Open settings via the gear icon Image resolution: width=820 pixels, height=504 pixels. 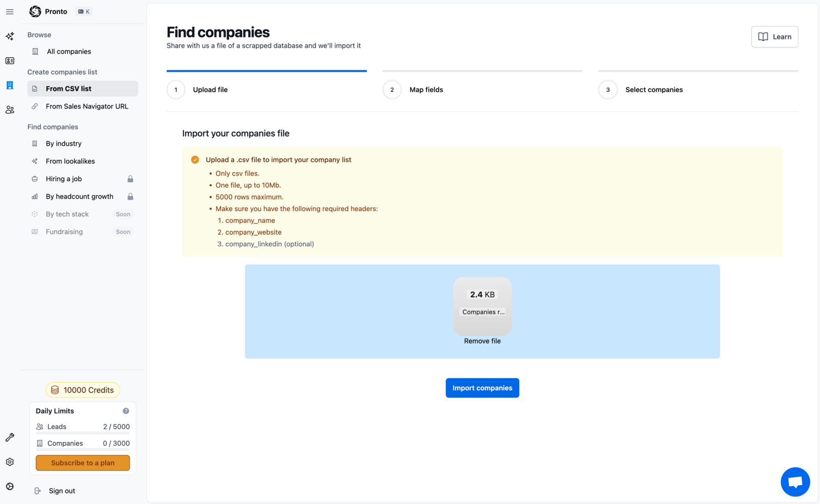pos(9,461)
